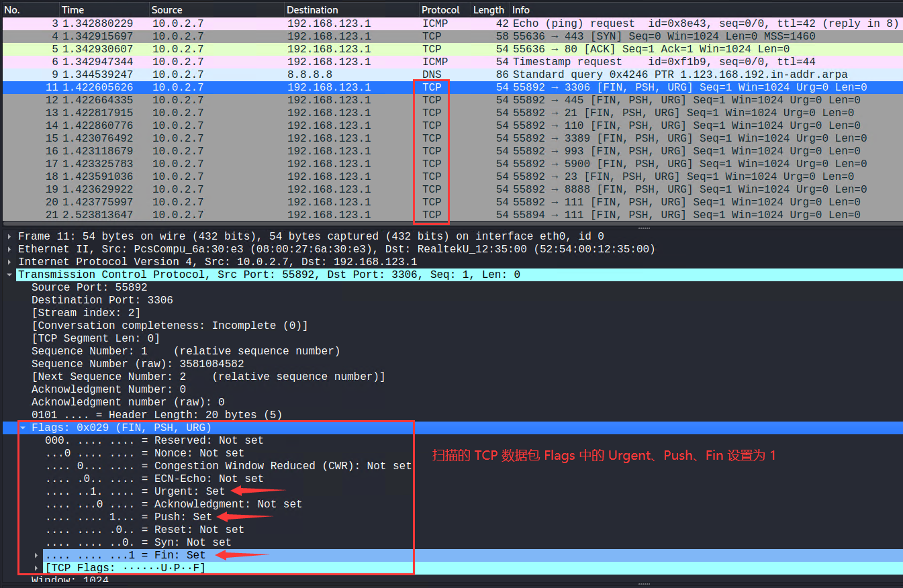Select packet 15 to port 3389

click(451, 138)
